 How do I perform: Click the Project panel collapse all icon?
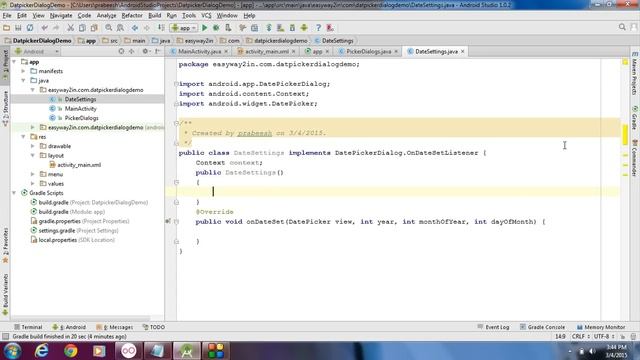tap(131, 51)
